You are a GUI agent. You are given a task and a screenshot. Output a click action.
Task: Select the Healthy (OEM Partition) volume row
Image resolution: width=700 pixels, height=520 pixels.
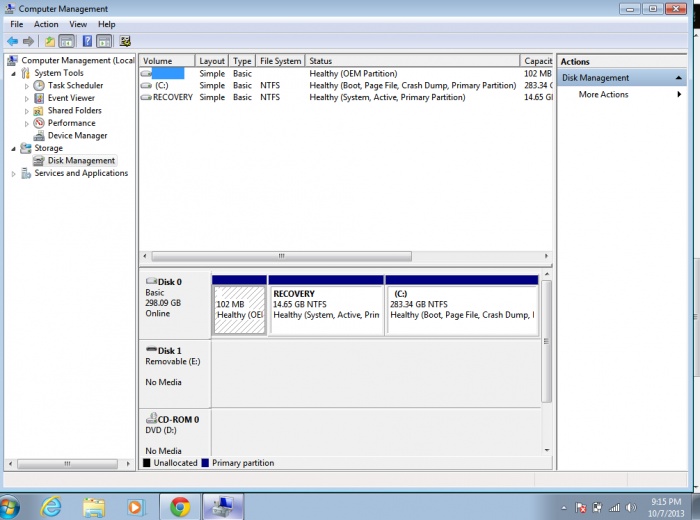tap(346, 73)
